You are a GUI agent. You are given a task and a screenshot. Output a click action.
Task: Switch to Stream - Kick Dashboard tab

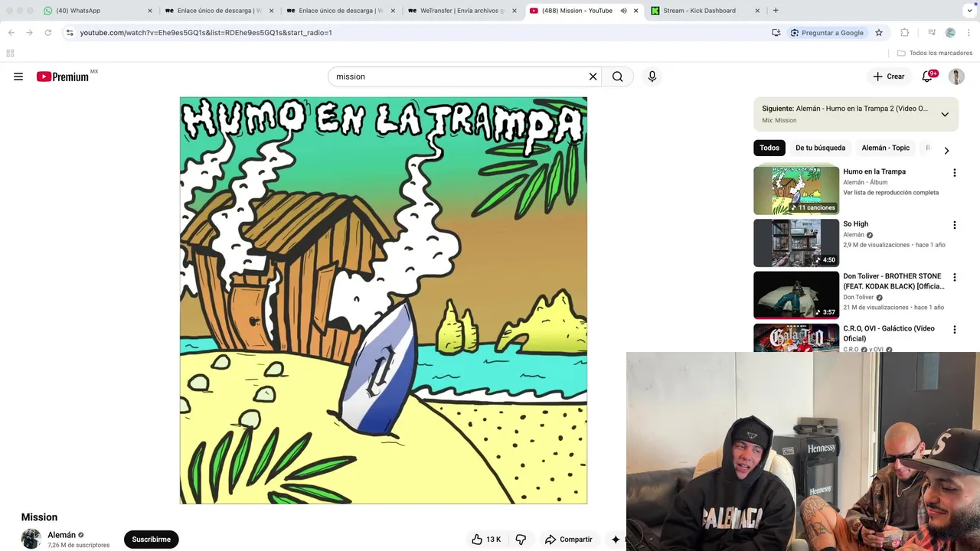tap(704, 11)
